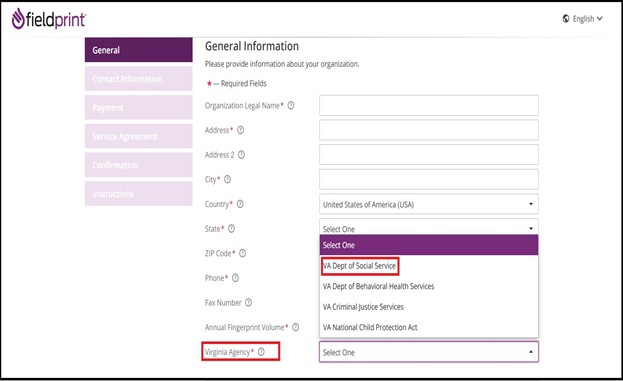This screenshot has height=381, width=623.
Task: Click the Fax Number label
Action: tap(223, 303)
